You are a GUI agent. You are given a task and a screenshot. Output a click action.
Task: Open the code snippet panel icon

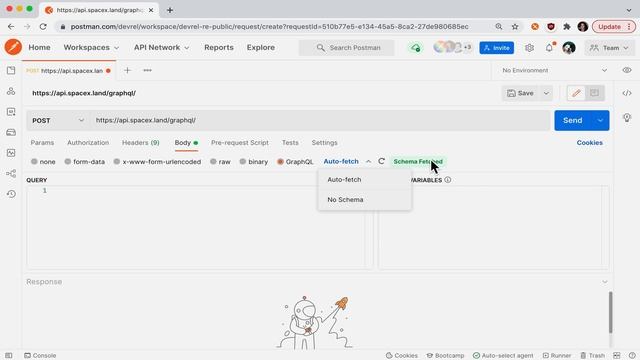[627, 93]
